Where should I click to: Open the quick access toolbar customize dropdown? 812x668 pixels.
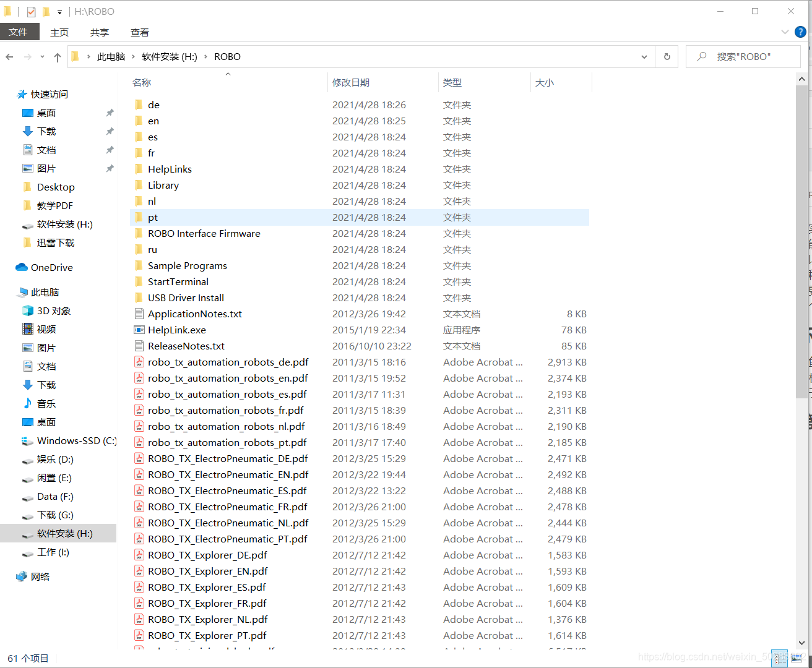pos(59,12)
